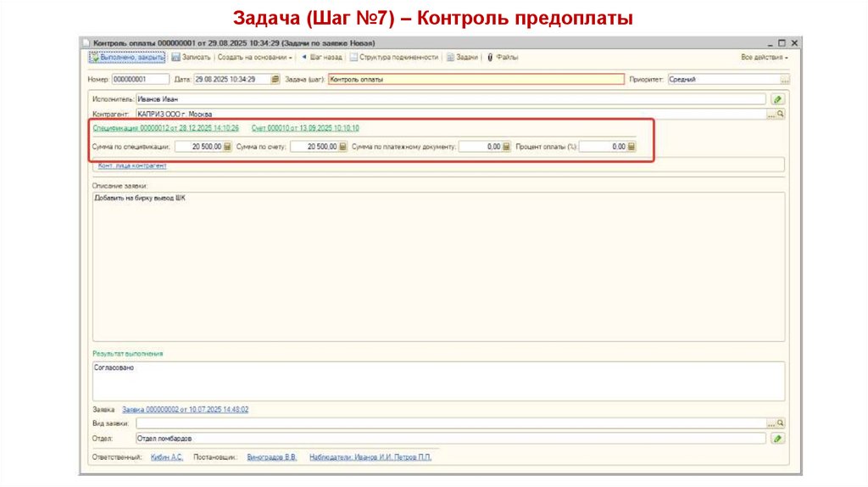868x487 pixels.
Task: Open 'Наблюдатели: Иванов И.И. Петров П.П.' link
Action: point(370,457)
